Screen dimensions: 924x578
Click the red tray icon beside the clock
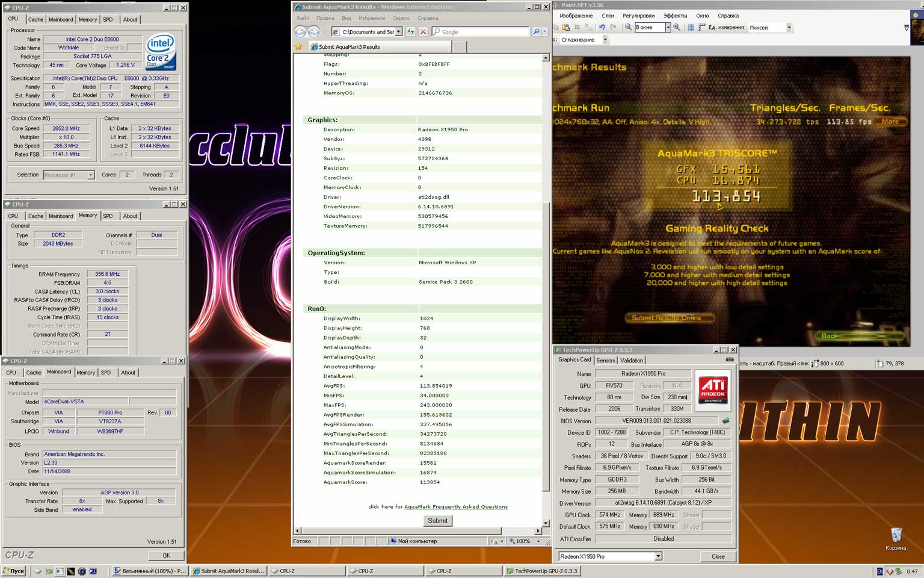[889, 571]
